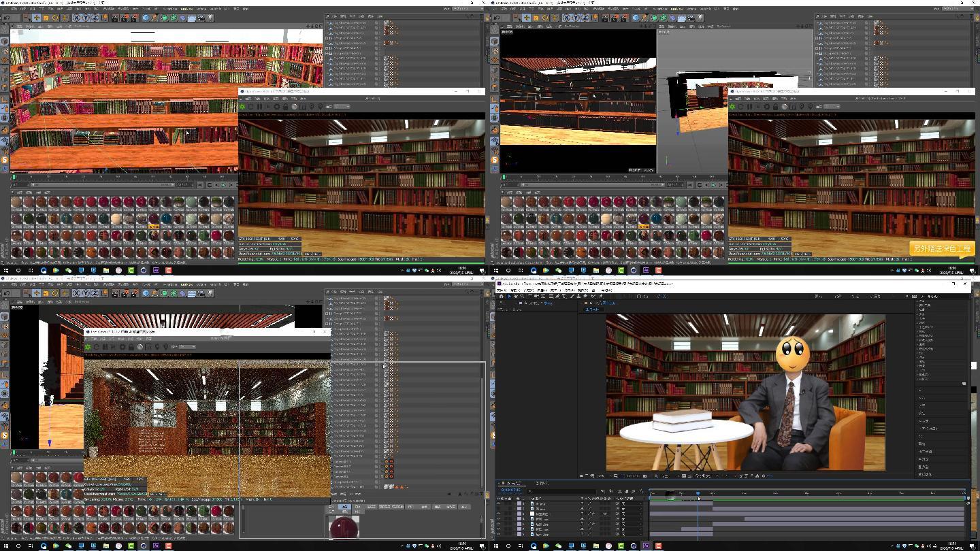Click label color swatch of layer 3 in After Effects

click(x=519, y=514)
